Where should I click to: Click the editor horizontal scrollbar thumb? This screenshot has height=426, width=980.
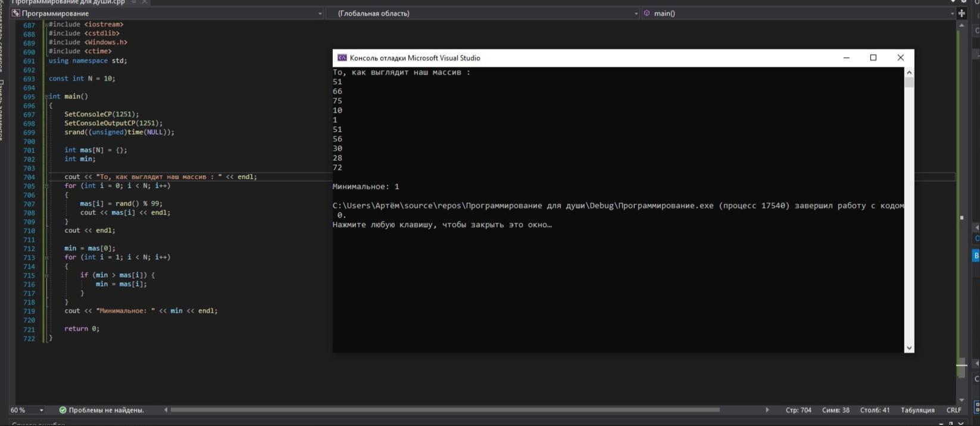pyautogui.click(x=445, y=410)
